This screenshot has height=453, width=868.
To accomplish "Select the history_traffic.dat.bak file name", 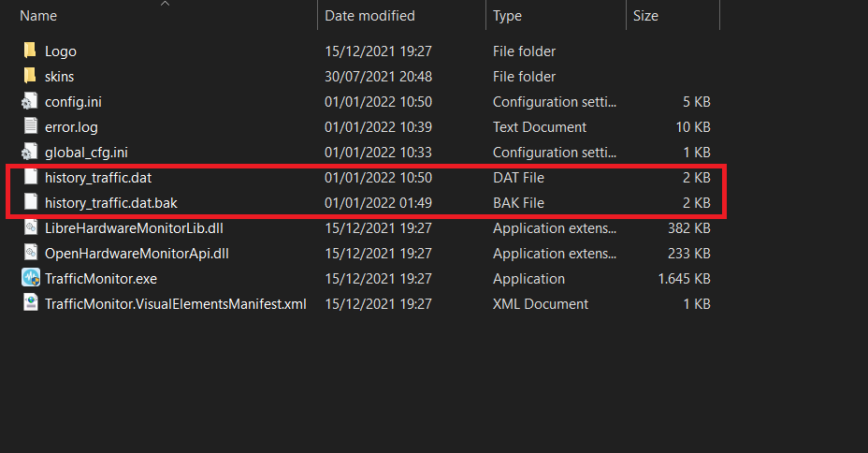I will click(x=110, y=203).
